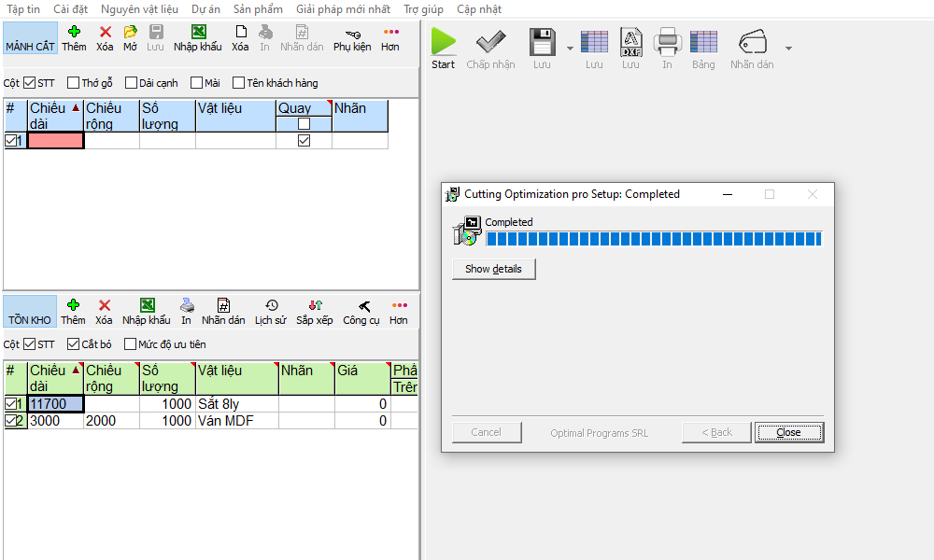Open the Bảng table icon
934x560 pixels.
pos(703,42)
